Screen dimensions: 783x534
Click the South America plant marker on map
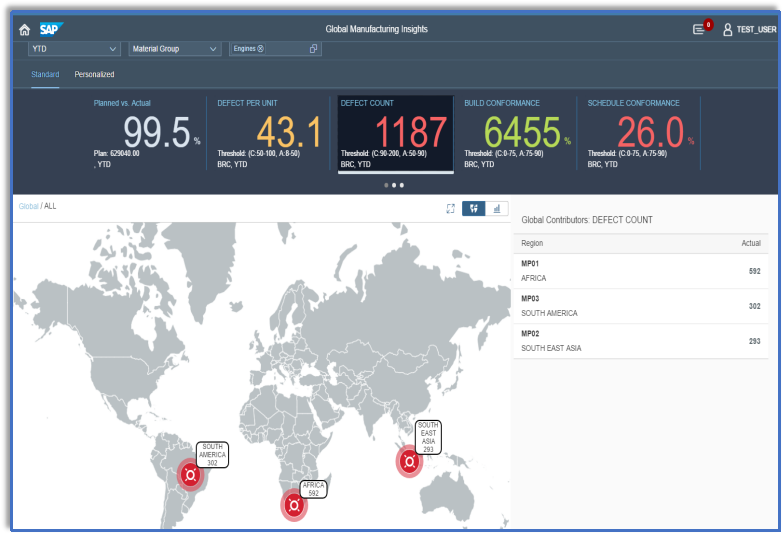click(189, 475)
